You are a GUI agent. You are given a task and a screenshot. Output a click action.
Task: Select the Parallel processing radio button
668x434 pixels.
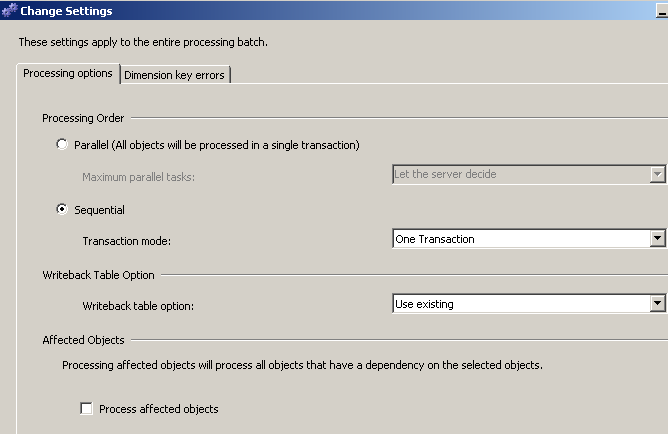click(x=63, y=145)
